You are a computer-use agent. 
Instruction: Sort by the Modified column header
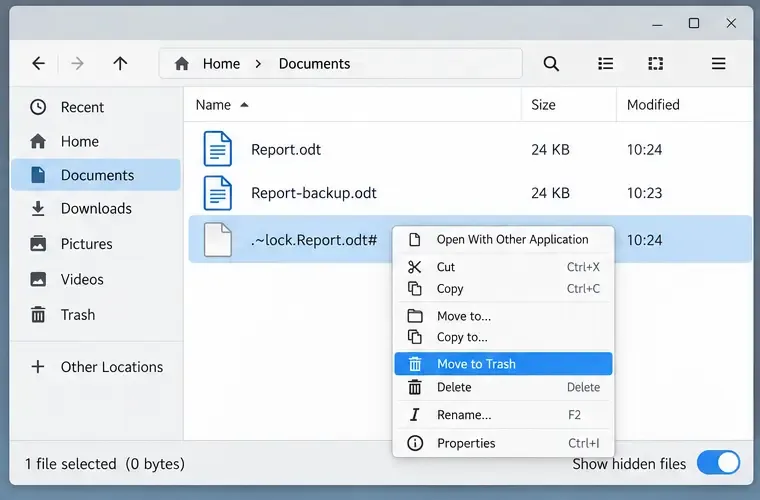click(653, 105)
